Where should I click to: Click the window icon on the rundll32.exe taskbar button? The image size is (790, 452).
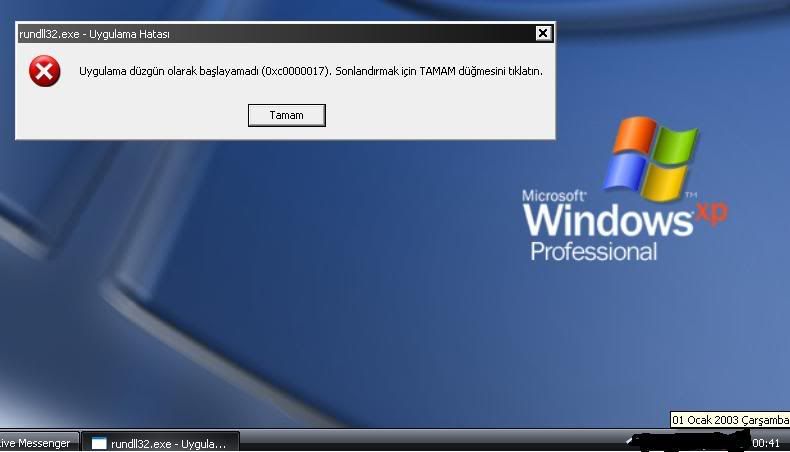click(x=99, y=443)
